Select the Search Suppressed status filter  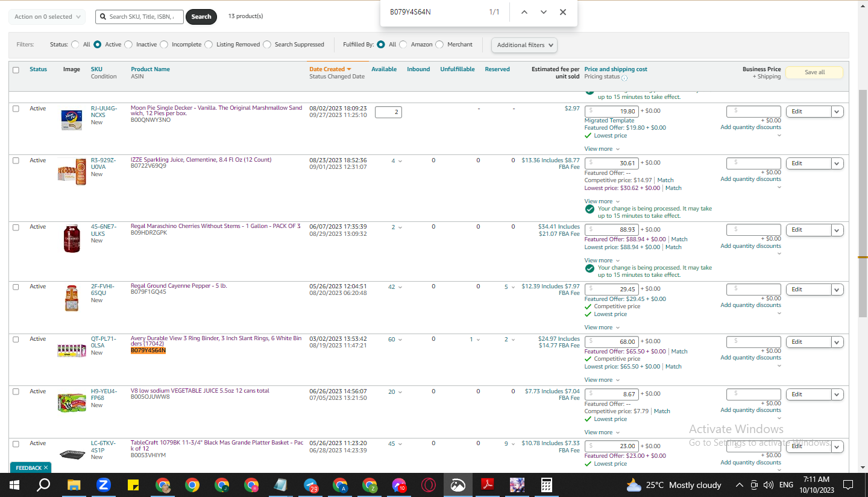pyautogui.click(x=267, y=45)
